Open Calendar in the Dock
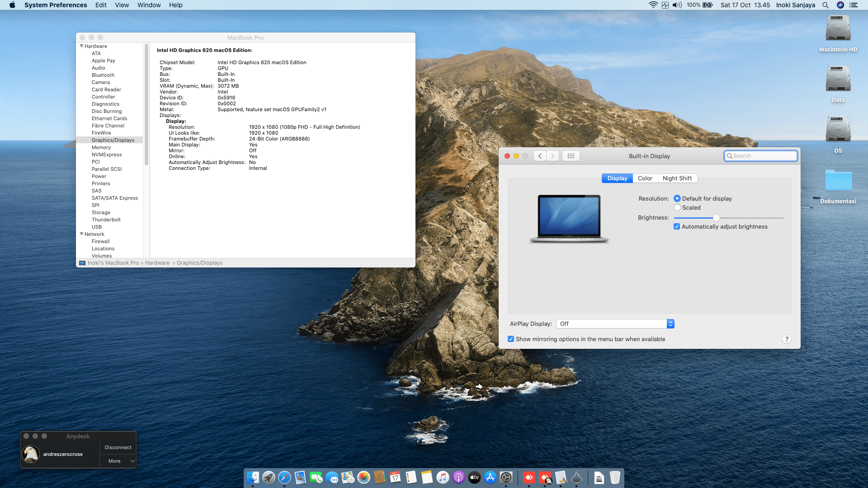The width and height of the screenshot is (868, 488). pos(395,477)
